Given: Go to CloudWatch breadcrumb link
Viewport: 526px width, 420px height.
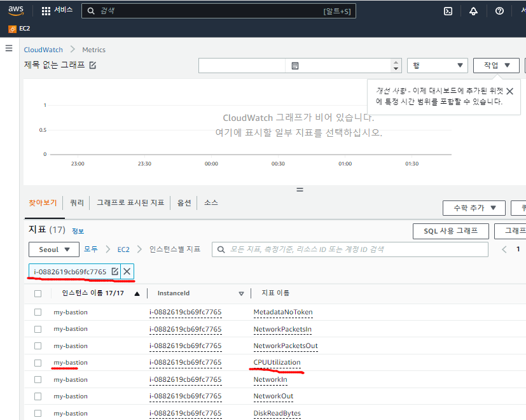Looking at the screenshot, I should (43, 50).
